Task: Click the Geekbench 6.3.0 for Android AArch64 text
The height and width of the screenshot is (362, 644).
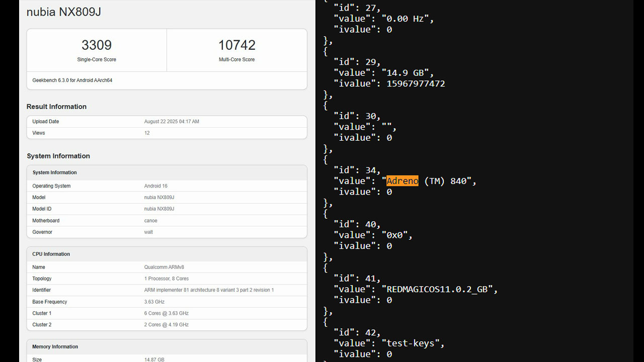Action: [72, 80]
